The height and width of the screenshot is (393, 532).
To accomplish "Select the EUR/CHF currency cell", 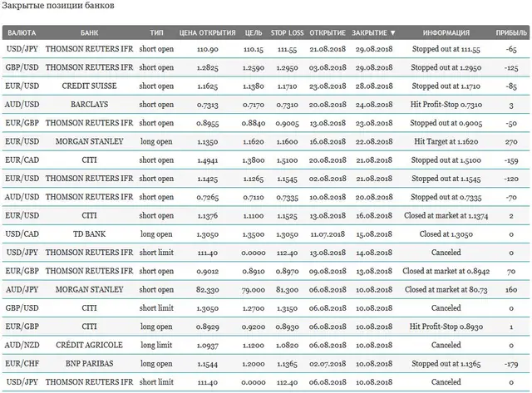I will click(x=22, y=363).
